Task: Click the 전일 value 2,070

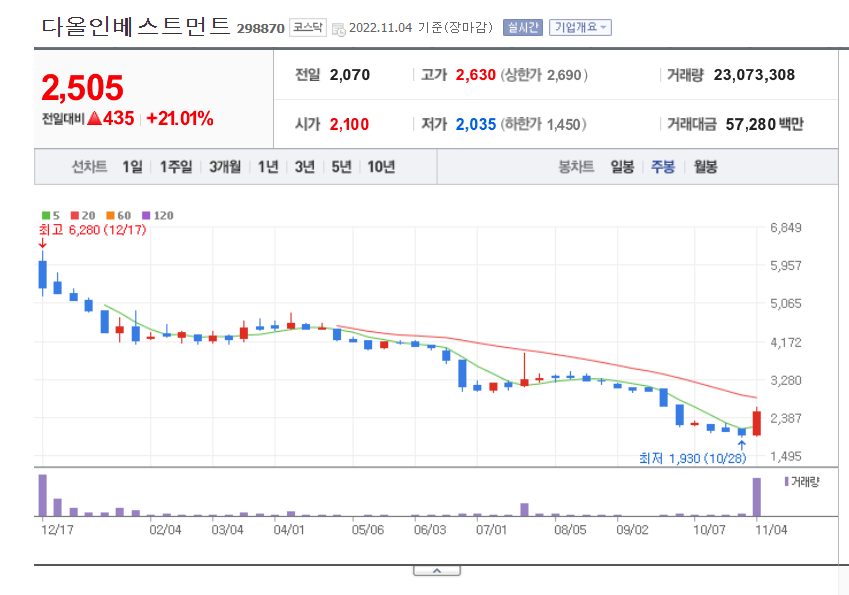Action: 350,75
